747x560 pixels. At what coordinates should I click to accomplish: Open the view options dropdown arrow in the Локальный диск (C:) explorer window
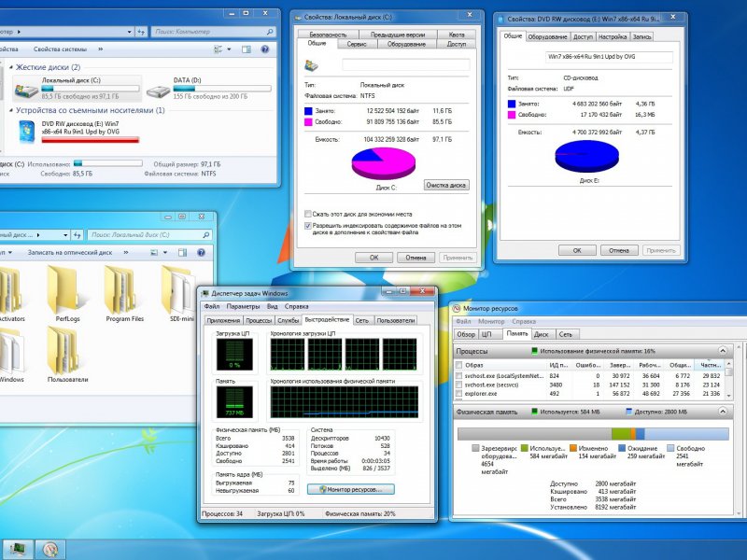point(165,252)
